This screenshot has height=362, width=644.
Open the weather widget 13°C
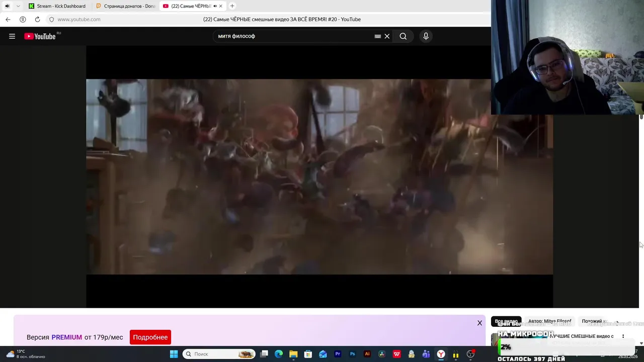pyautogui.click(x=25, y=354)
